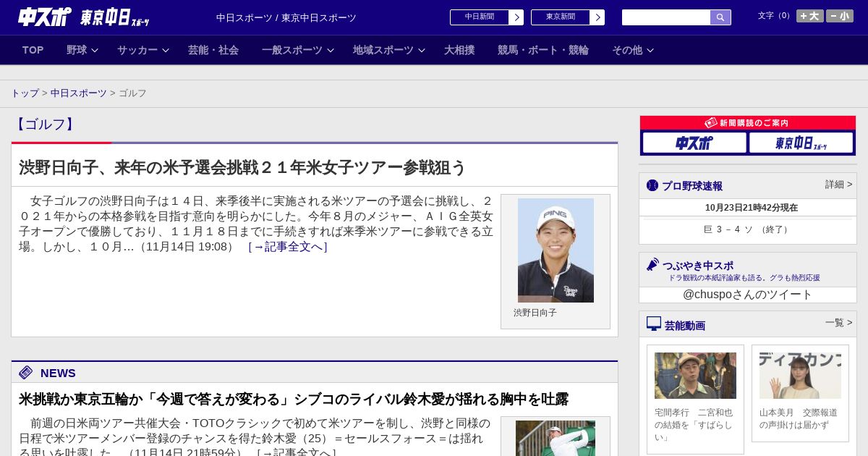
Task: Expand the サッカー dropdown menu
Action: pos(143,50)
